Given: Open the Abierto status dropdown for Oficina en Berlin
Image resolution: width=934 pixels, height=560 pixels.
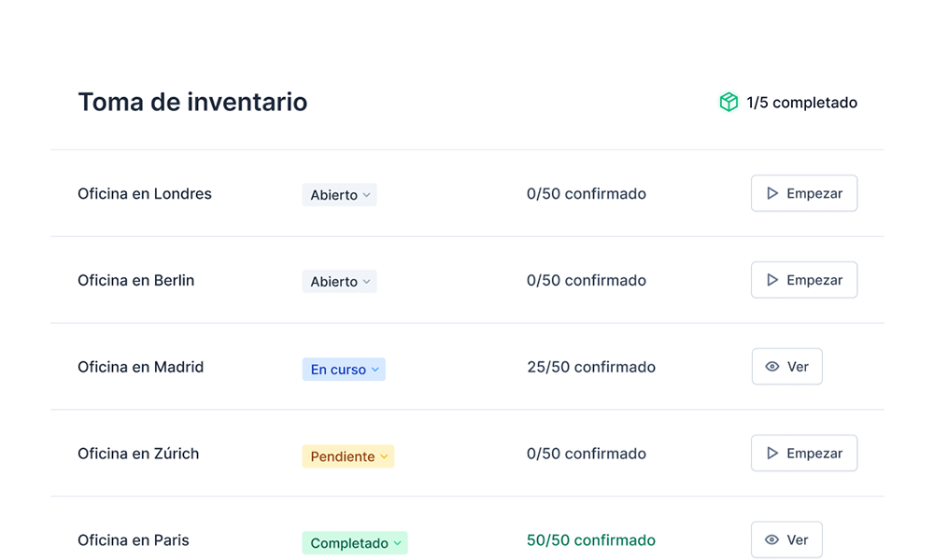Looking at the screenshot, I should [339, 281].
